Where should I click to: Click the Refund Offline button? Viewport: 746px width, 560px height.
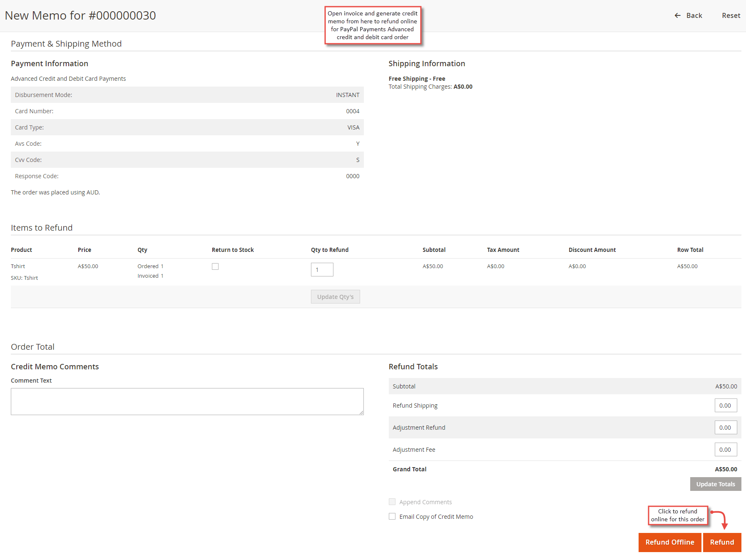click(x=670, y=542)
